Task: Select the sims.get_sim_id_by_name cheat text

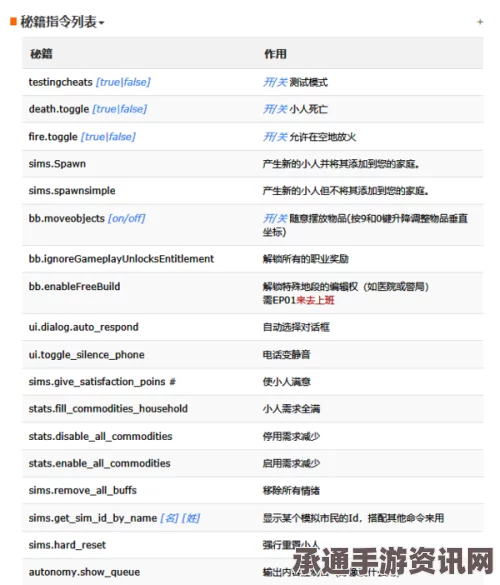Action: coord(93,518)
